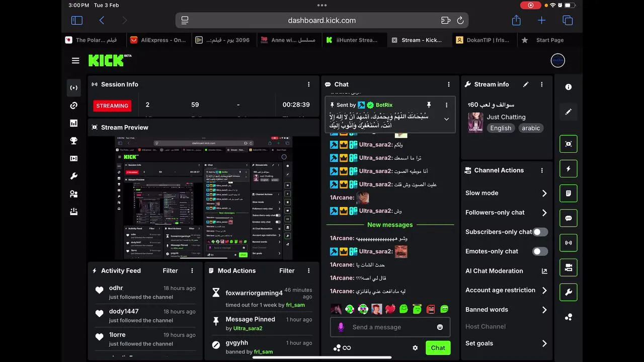Filter the Mod Actions

click(x=287, y=270)
